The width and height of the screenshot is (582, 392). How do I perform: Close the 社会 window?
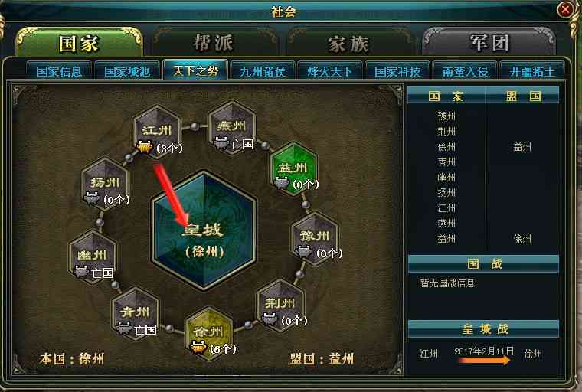565,9
